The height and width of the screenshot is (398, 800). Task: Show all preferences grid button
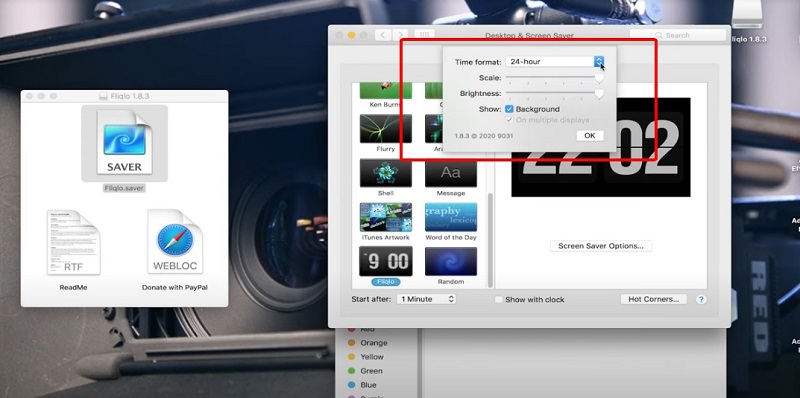coord(424,35)
